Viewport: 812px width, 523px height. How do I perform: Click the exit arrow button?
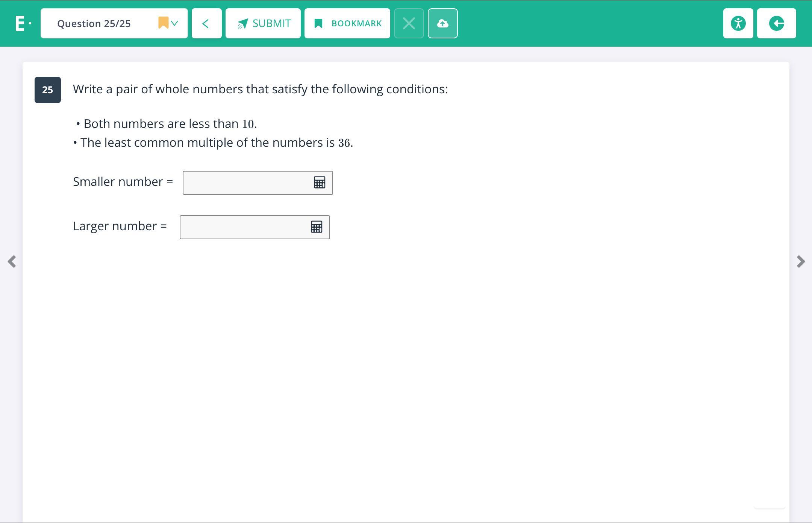tap(776, 23)
